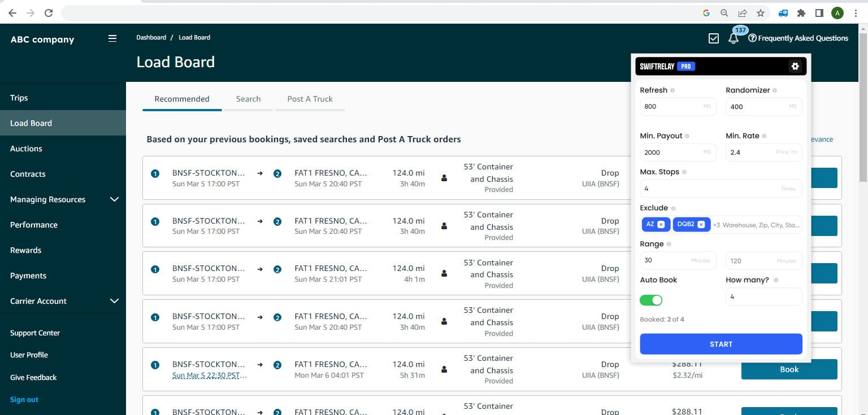Viewport: 868px width, 415px height.
Task: Click the Refresh info icon
Action: [672, 90]
